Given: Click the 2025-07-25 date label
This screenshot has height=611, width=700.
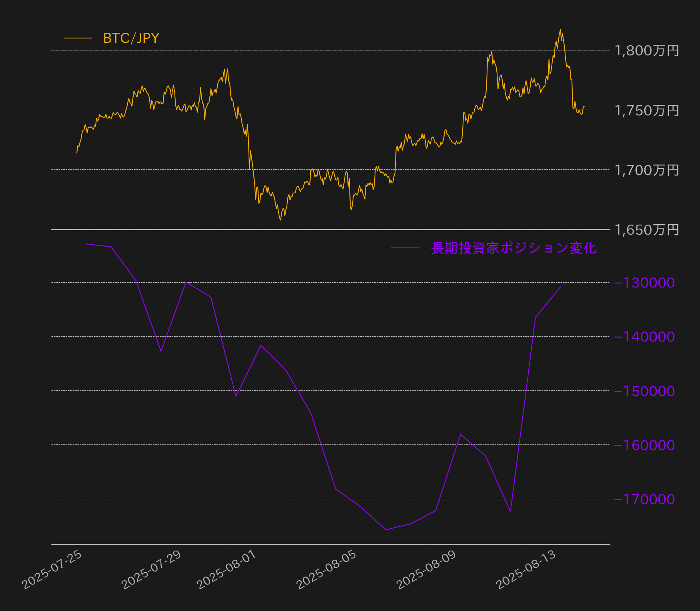Looking at the screenshot, I should (52, 569).
